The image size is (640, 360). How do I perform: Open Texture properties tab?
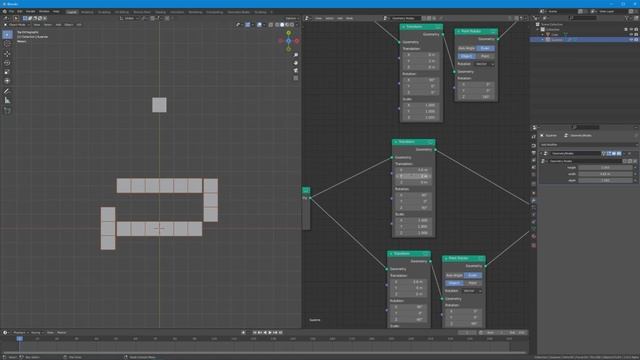pos(533,245)
